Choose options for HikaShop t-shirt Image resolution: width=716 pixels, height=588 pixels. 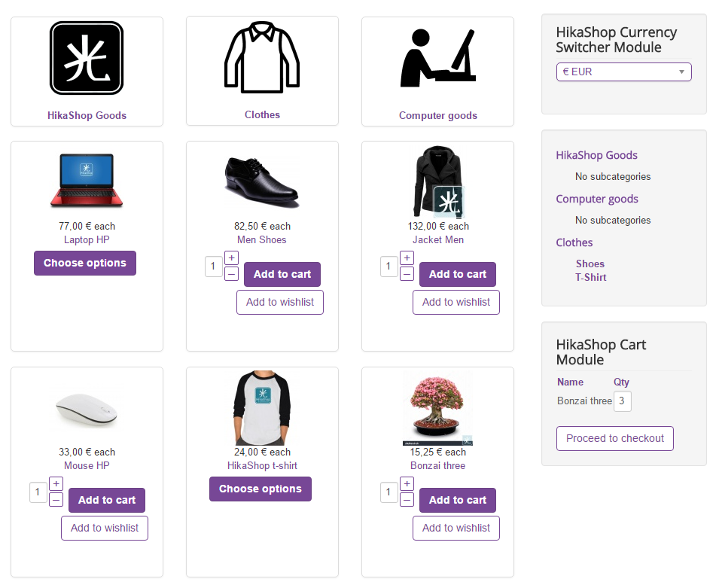(x=261, y=489)
